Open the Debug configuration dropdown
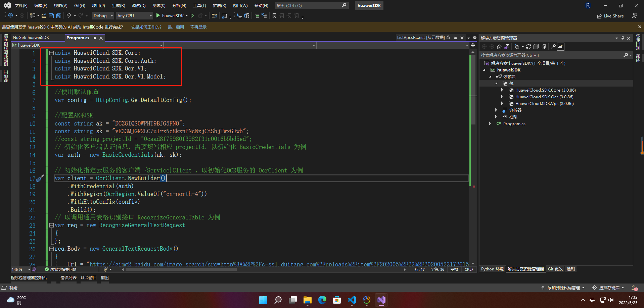This screenshot has width=644, height=308. (103, 16)
